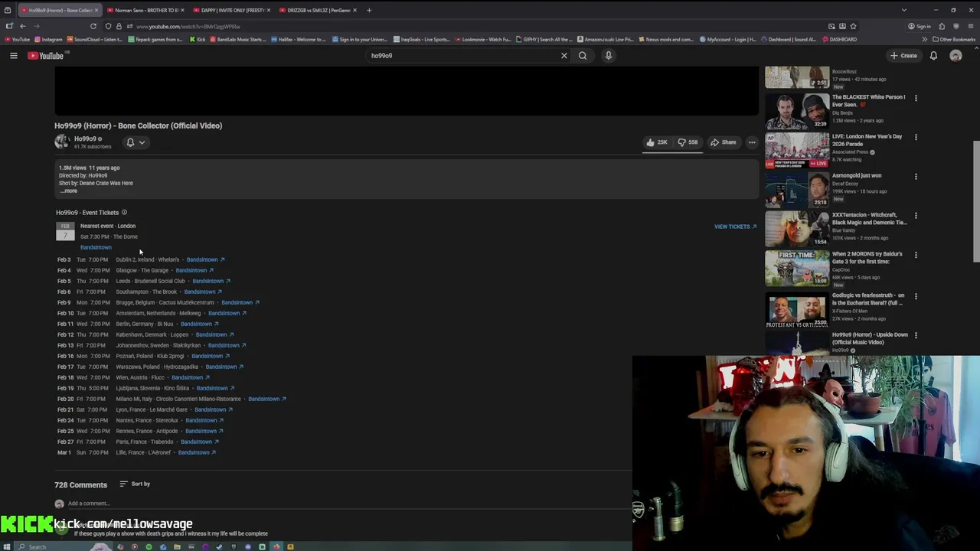Open the YouTube guide hamburger menu
Screen dimensions: 980x551
pyautogui.click(x=13, y=55)
